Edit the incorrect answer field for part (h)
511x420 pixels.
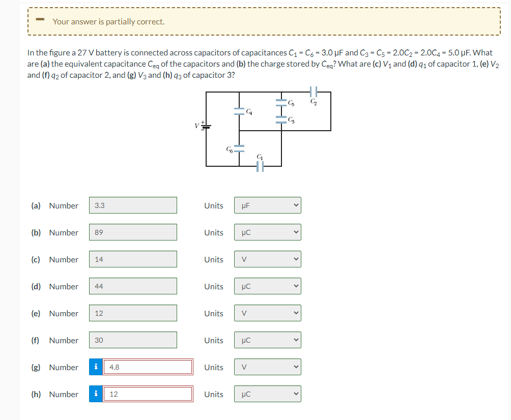point(148,394)
